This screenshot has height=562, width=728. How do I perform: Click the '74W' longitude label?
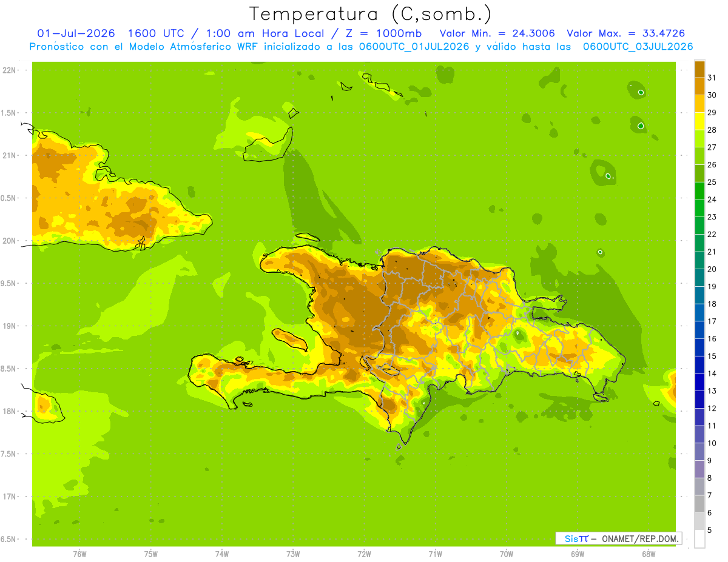(222, 554)
